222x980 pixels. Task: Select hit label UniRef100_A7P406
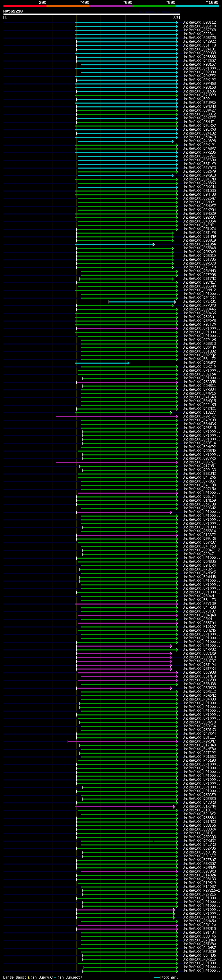pyautogui.click(x=199, y=340)
